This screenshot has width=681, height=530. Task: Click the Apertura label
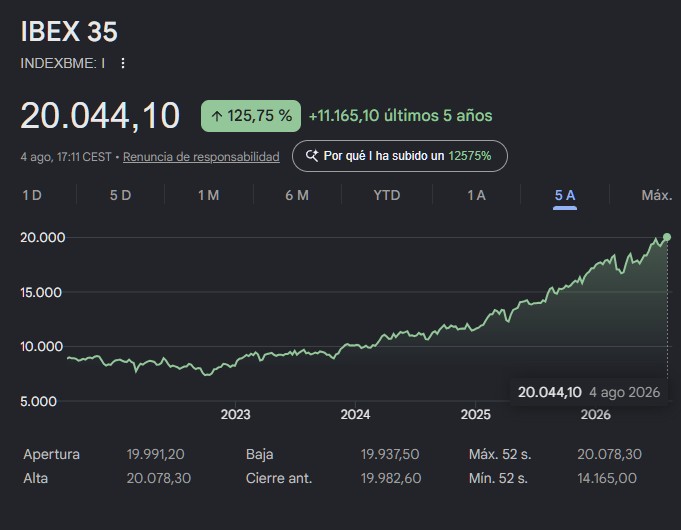click(x=52, y=454)
